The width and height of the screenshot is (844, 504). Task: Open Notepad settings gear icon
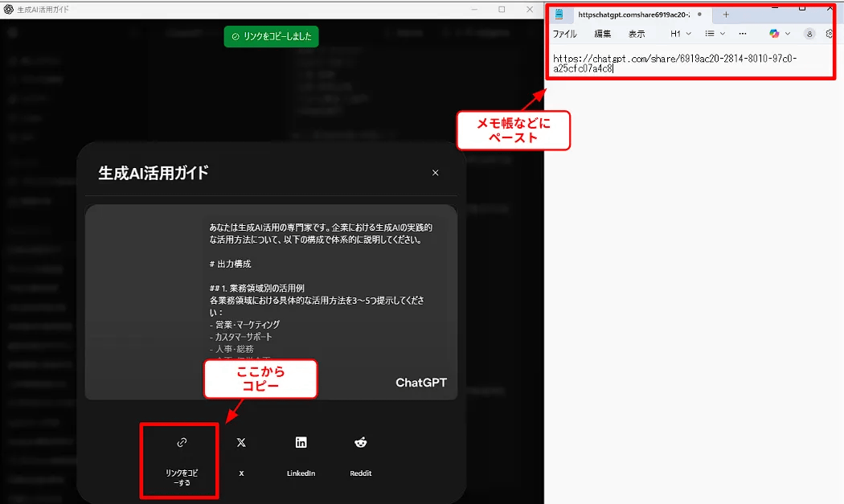[830, 34]
